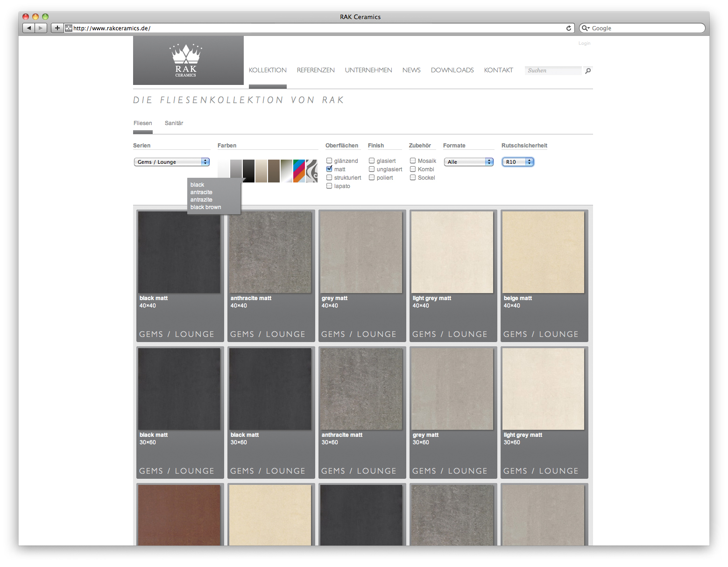Open the black matt 40×40 tile thumbnail

pyautogui.click(x=179, y=252)
